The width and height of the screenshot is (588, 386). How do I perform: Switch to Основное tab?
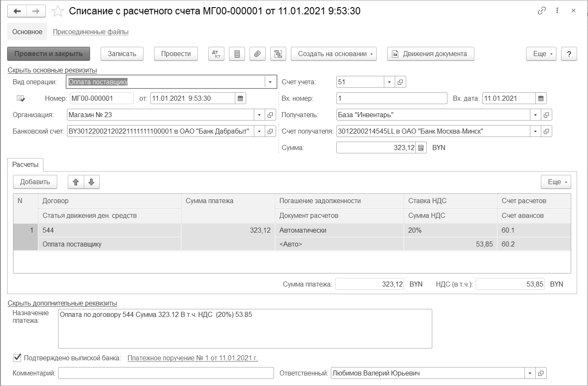click(27, 32)
